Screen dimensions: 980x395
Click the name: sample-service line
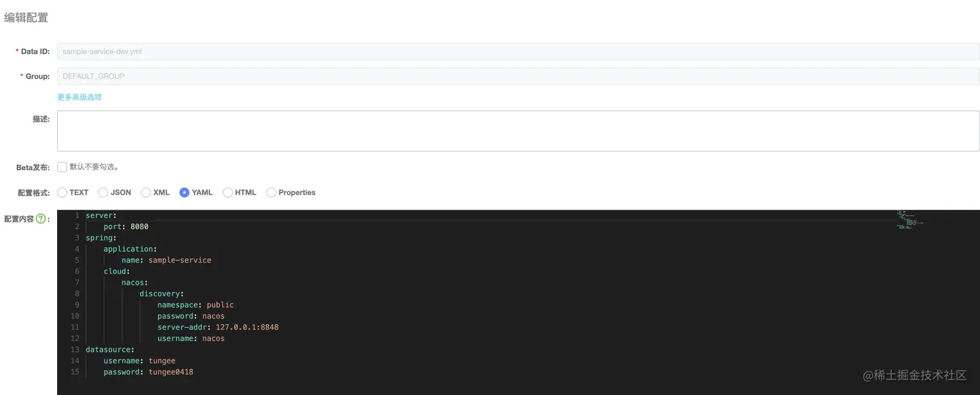click(166, 260)
